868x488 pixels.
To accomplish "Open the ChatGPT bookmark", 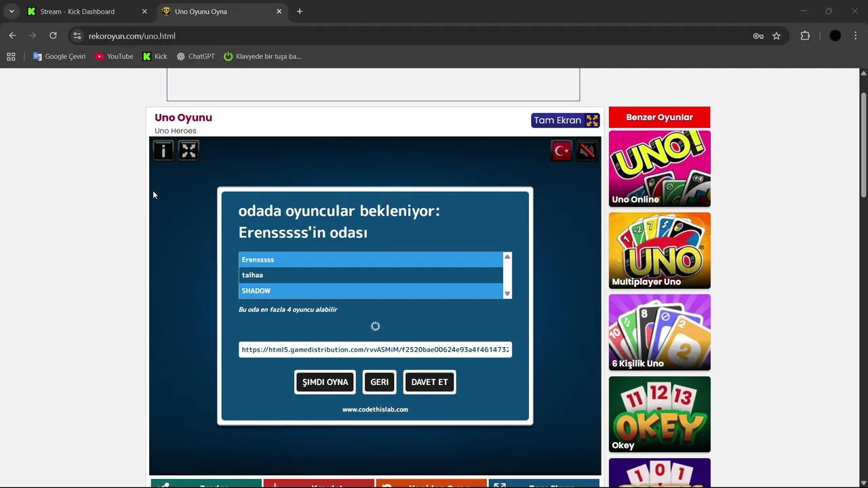I will point(195,56).
